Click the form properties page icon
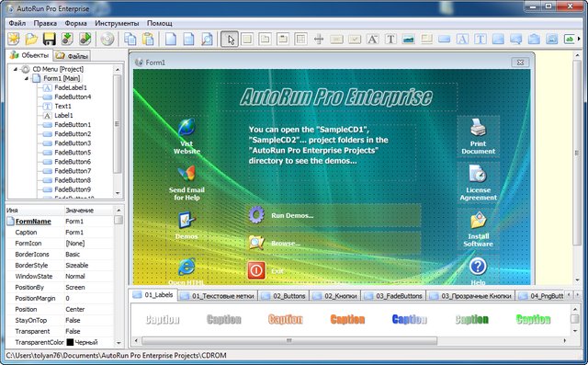 click(x=188, y=39)
